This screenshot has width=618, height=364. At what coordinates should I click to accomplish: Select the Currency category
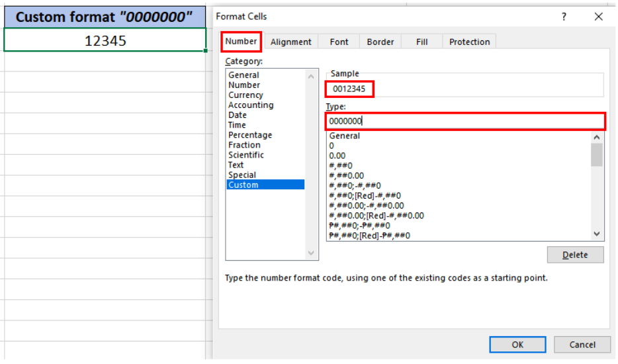coord(245,95)
